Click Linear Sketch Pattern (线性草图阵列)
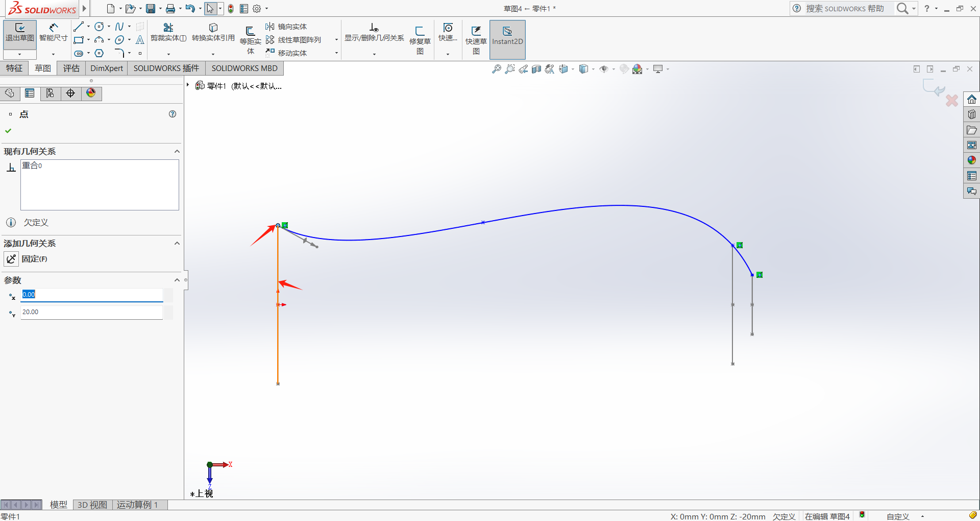The image size is (980, 521). 293,40
